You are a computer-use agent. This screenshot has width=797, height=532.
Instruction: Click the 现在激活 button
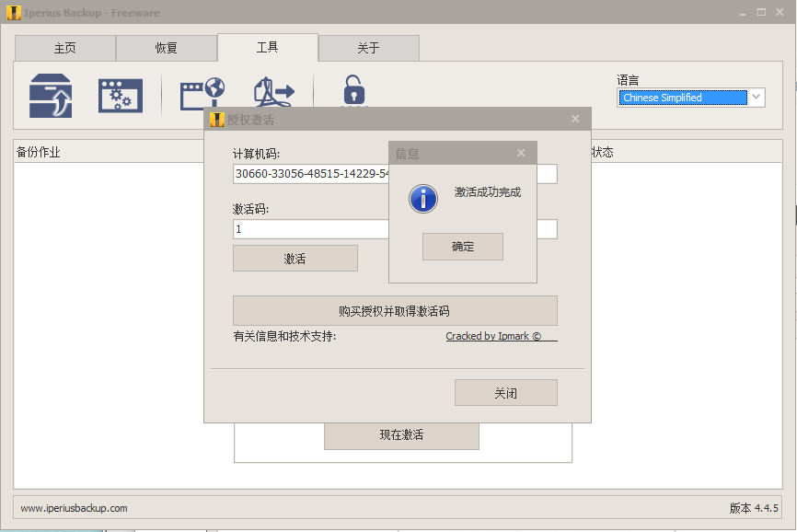(401, 434)
